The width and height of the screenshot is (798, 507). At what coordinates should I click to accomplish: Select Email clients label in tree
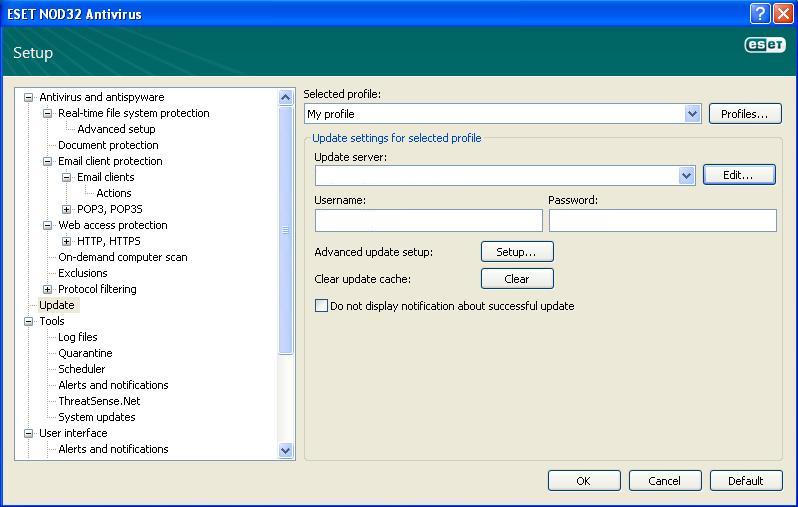[x=106, y=177]
